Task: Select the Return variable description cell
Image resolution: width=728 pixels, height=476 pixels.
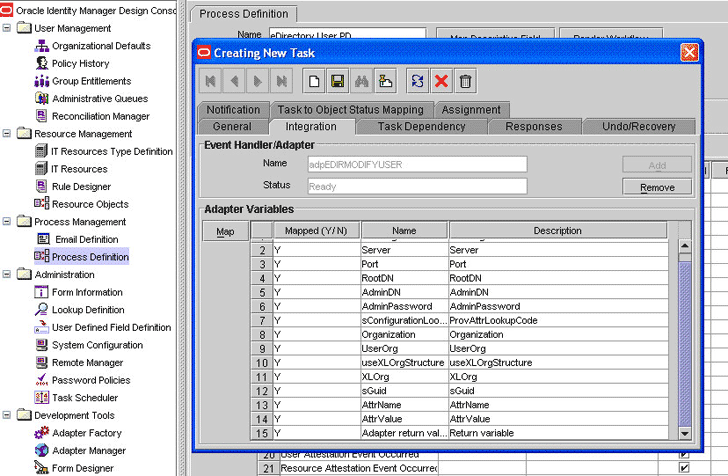Action: pyautogui.click(x=558, y=433)
